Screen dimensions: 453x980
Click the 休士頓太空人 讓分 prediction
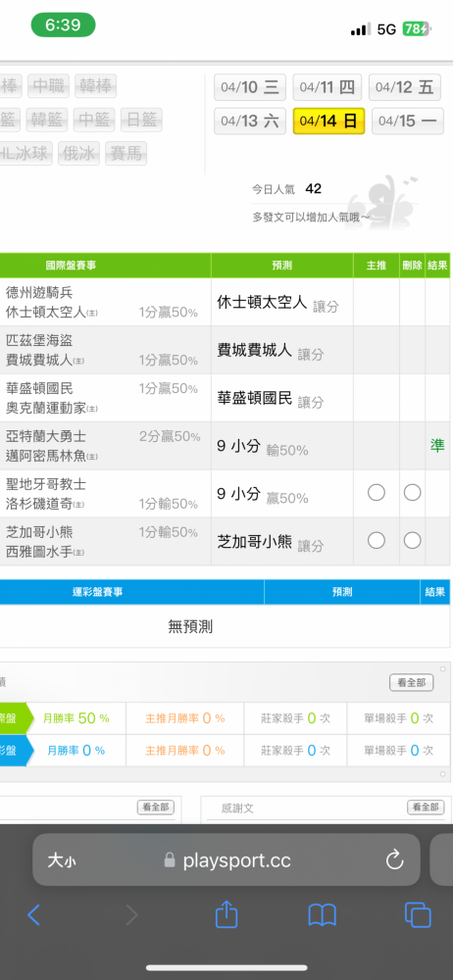[277, 303]
